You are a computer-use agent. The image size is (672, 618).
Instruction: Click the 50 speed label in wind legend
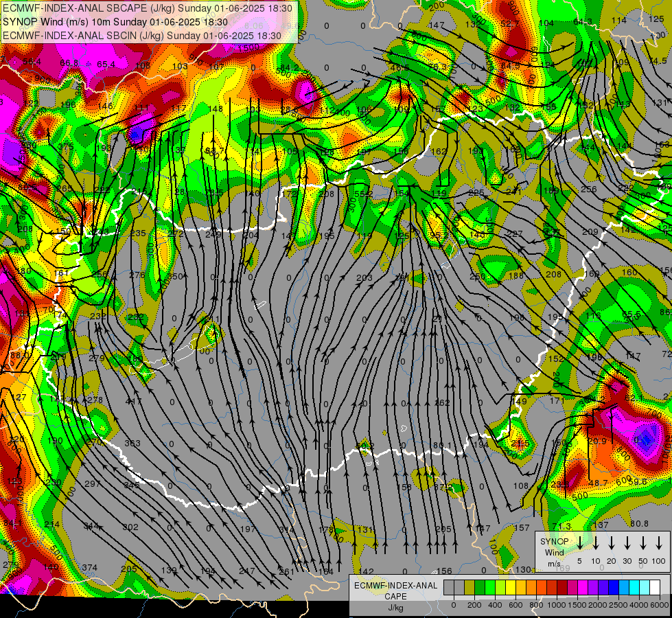click(x=643, y=561)
